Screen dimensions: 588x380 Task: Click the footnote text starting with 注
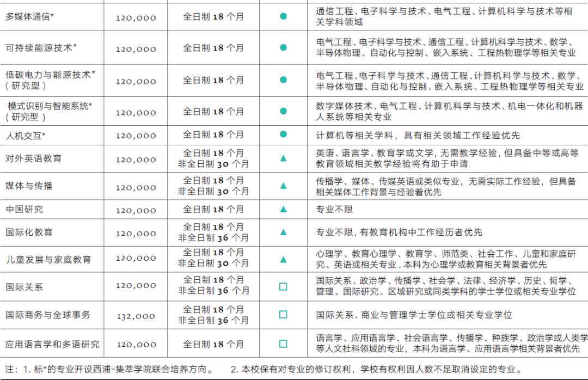[x=109, y=366]
